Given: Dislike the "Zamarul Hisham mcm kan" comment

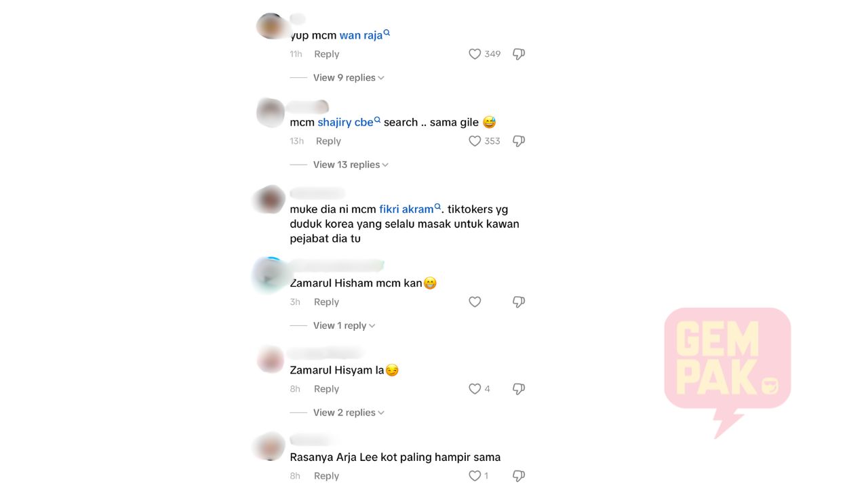Looking at the screenshot, I should 519,302.
